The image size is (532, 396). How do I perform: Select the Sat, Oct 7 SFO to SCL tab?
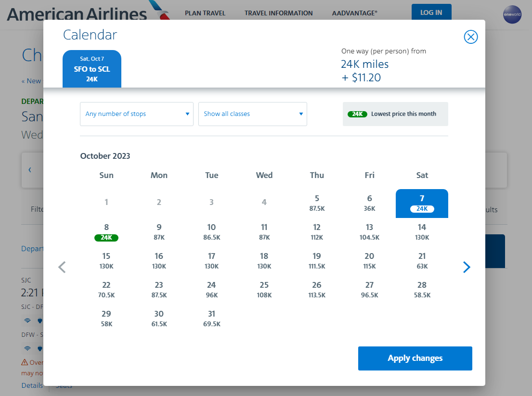pos(92,69)
